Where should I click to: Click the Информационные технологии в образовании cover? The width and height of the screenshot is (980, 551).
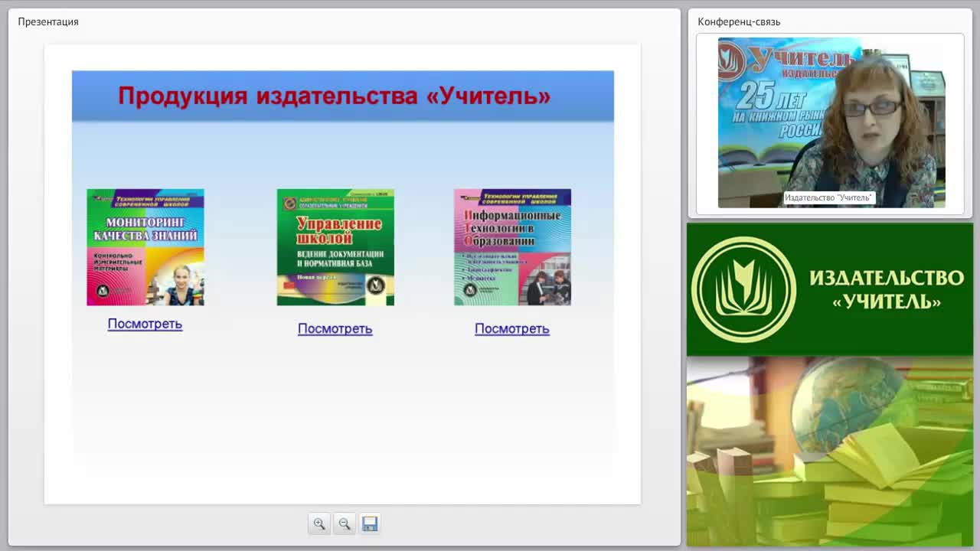point(512,247)
